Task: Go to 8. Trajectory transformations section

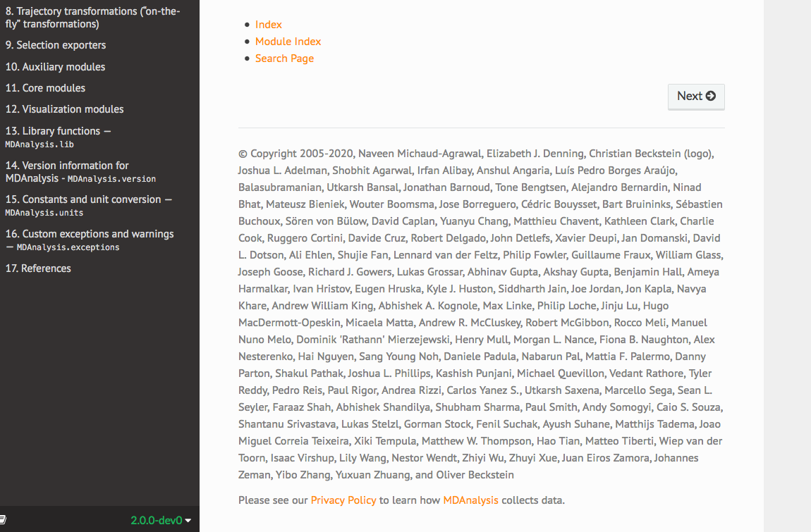Action: coord(93,18)
